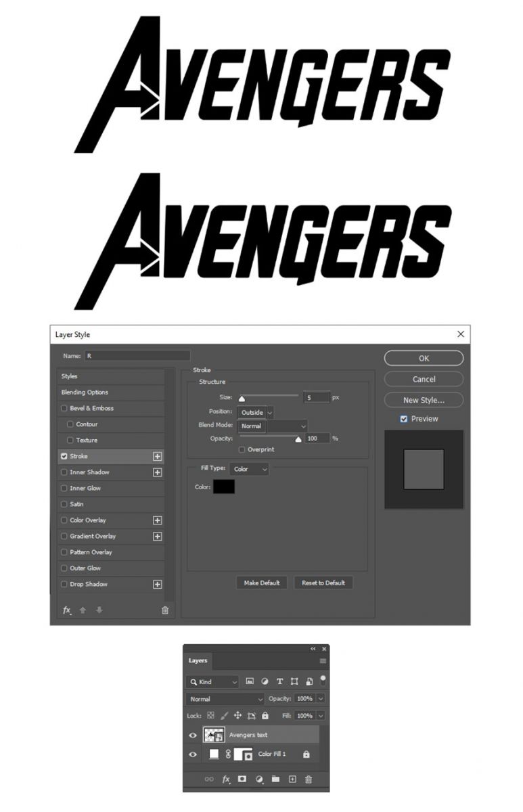523x812 pixels.
Task: Enable the Outer Glow checkbox
Action: click(64, 568)
